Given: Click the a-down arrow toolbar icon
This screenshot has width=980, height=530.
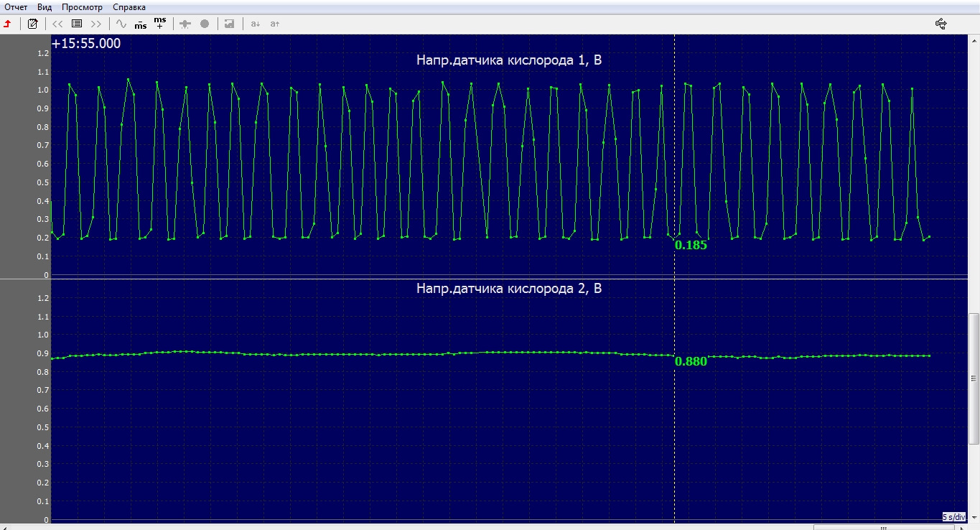Looking at the screenshot, I should [255, 24].
